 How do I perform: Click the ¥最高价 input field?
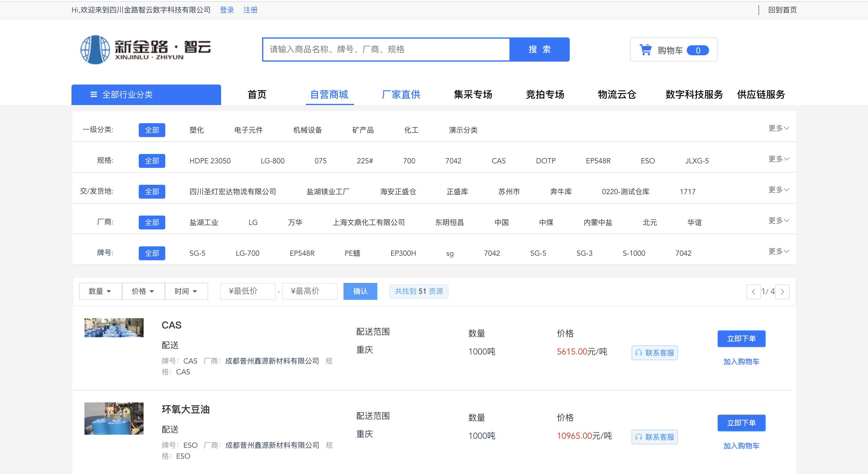pos(310,291)
